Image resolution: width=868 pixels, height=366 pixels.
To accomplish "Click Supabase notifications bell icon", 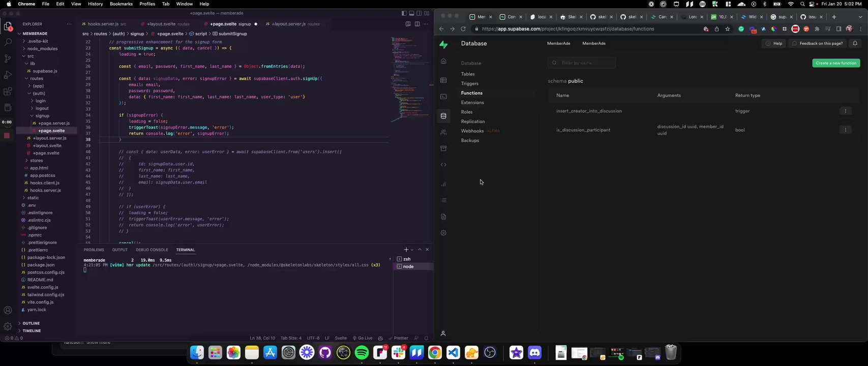I will point(855,43).
